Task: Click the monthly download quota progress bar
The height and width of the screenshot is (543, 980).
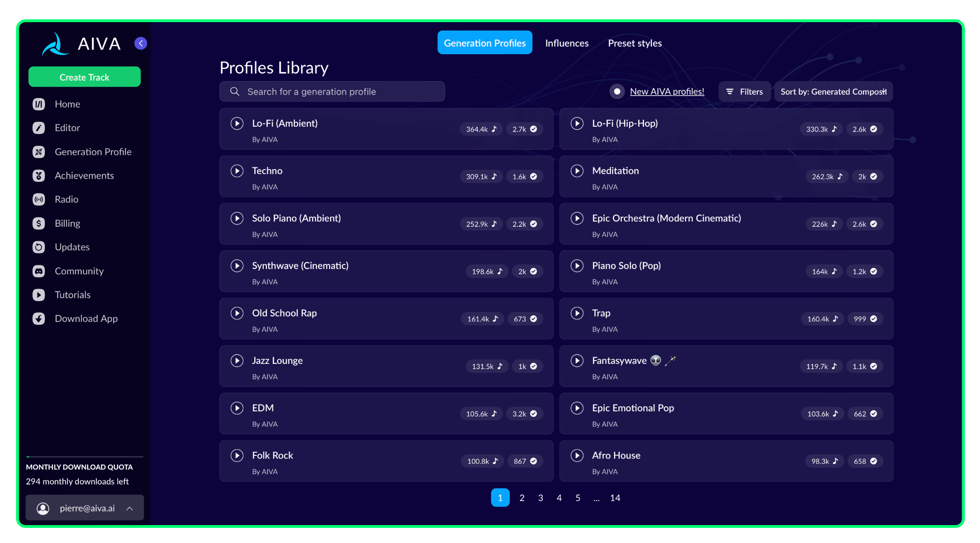Action: (84, 456)
